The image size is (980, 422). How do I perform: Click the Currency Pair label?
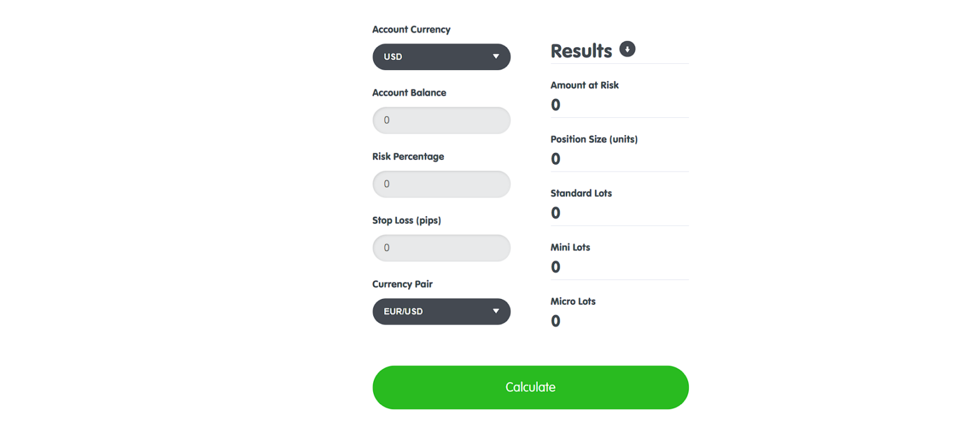point(403,284)
